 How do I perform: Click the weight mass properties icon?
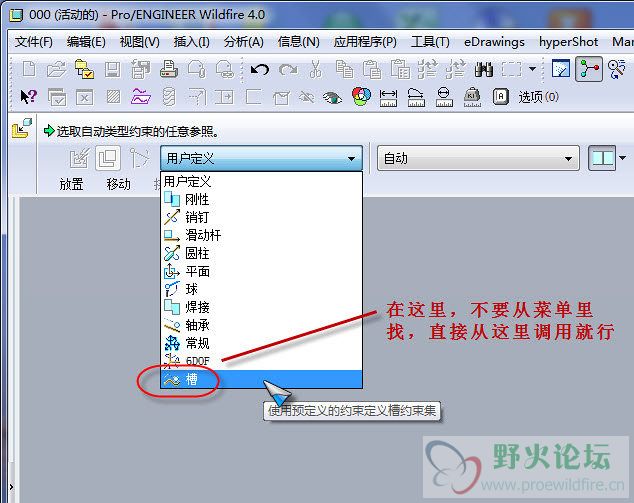472,97
